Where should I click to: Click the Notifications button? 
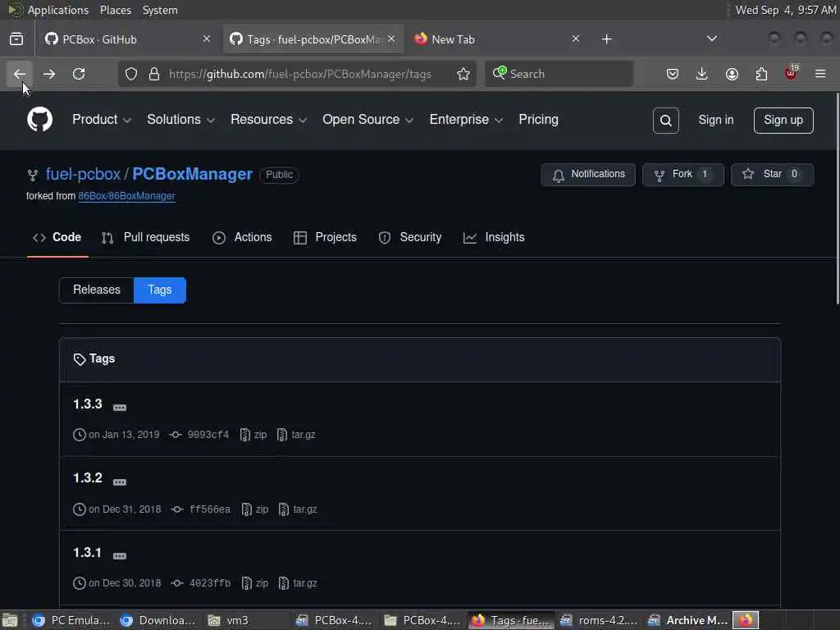point(588,174)
